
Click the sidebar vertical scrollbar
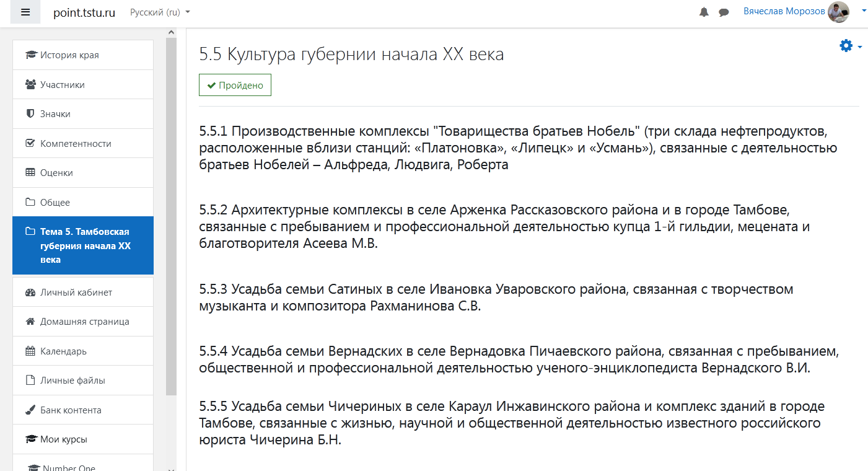[171, 217]
